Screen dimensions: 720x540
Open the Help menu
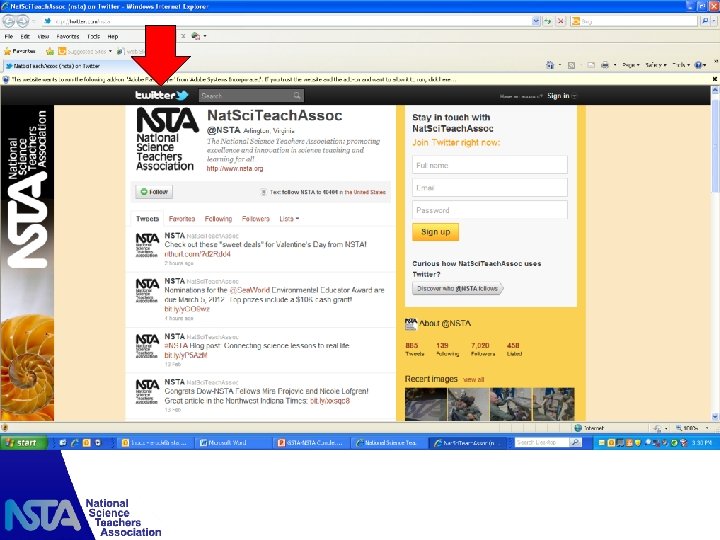coord(112,36)
